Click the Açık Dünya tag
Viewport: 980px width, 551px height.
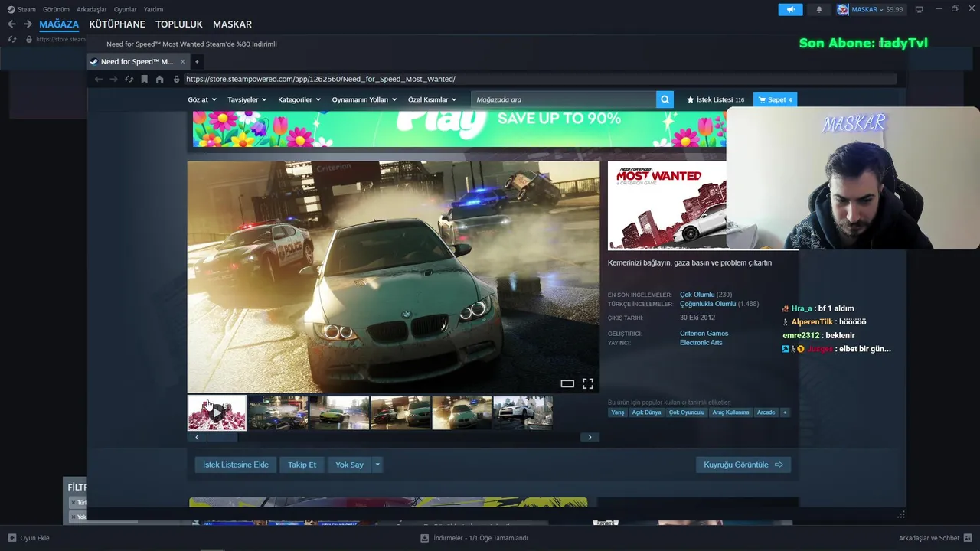646,412
